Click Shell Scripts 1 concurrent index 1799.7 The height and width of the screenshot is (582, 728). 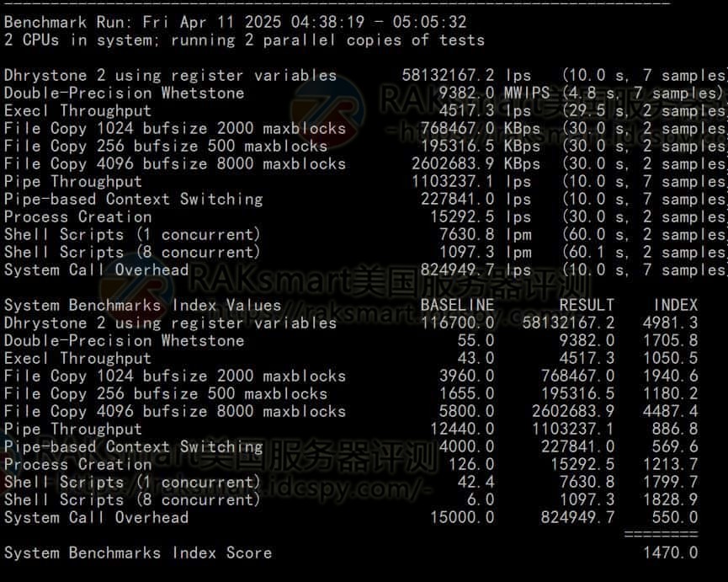pyautogui.click(x=671, y=482)
